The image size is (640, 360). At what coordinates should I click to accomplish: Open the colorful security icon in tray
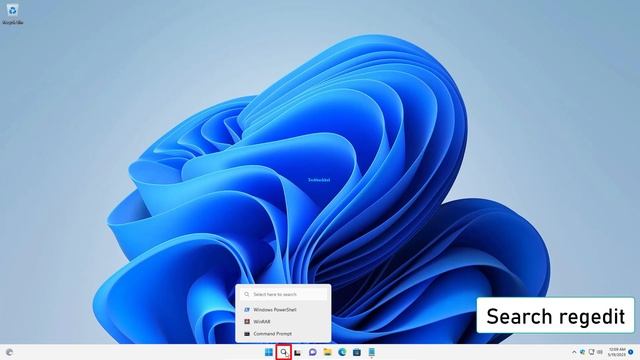(x=582, y=352)
